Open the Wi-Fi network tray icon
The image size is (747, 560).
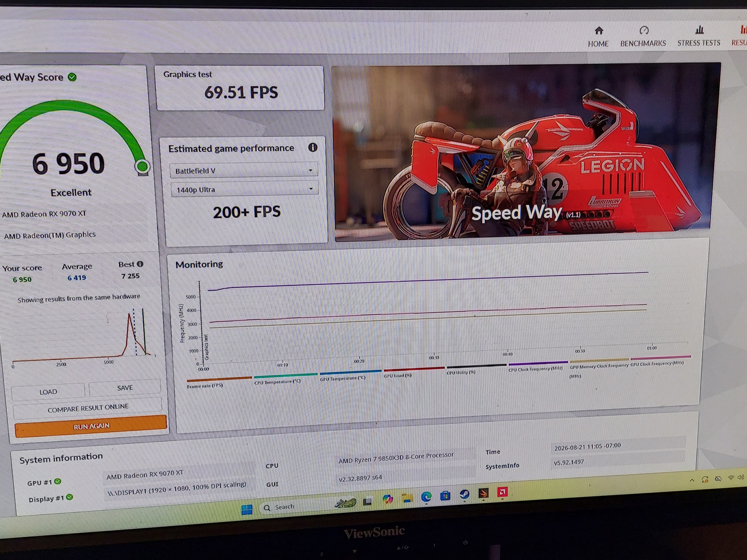pos(731,478)
